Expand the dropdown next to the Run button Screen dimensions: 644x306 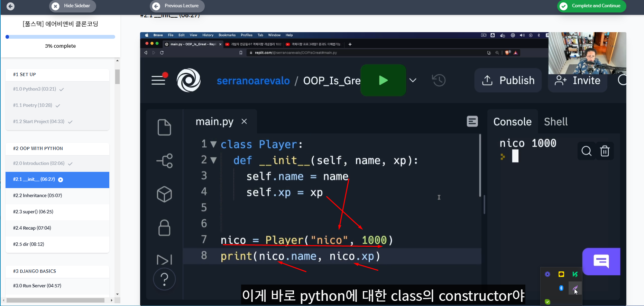click(413, 80)
